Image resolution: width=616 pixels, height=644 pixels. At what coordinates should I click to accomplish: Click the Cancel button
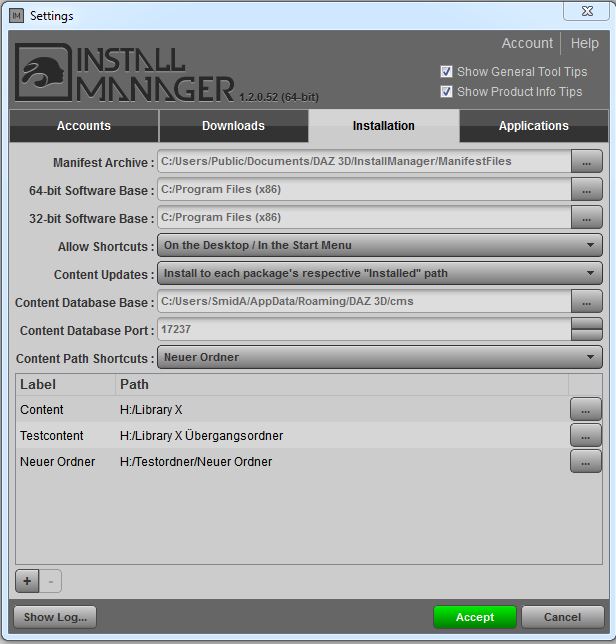(x=562, y=617)
